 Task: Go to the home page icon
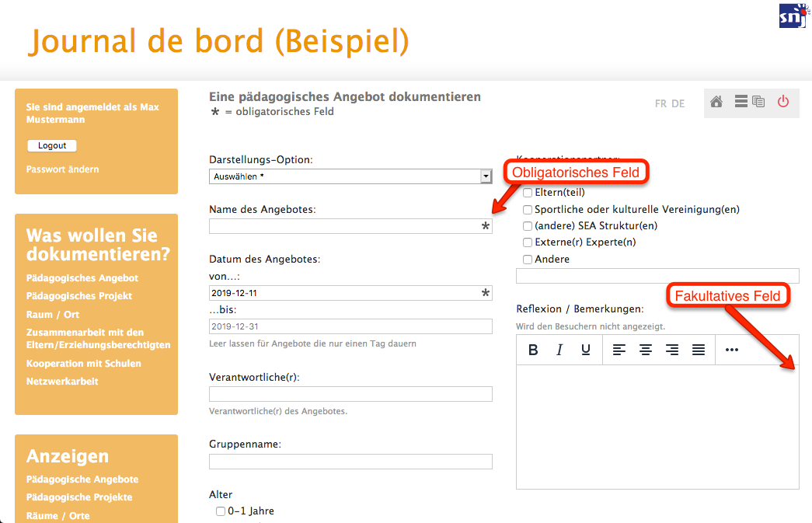tap(716, 102)
